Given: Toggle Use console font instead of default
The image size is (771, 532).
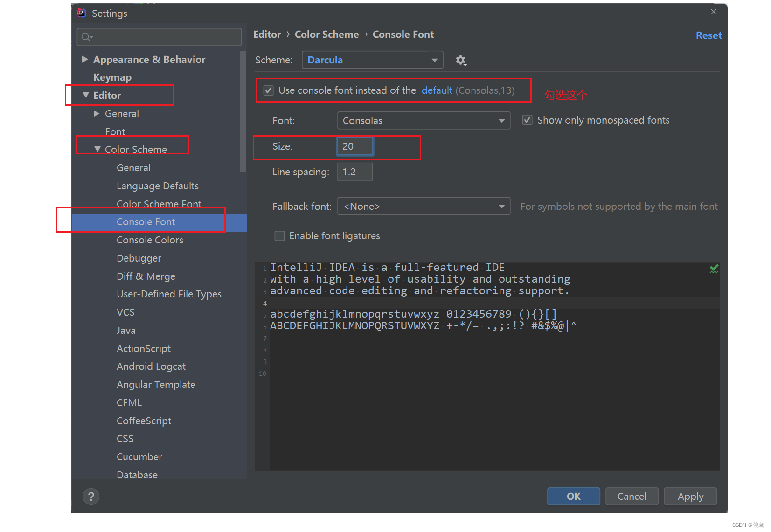Looking at the screenshot, I should point(269,90).
